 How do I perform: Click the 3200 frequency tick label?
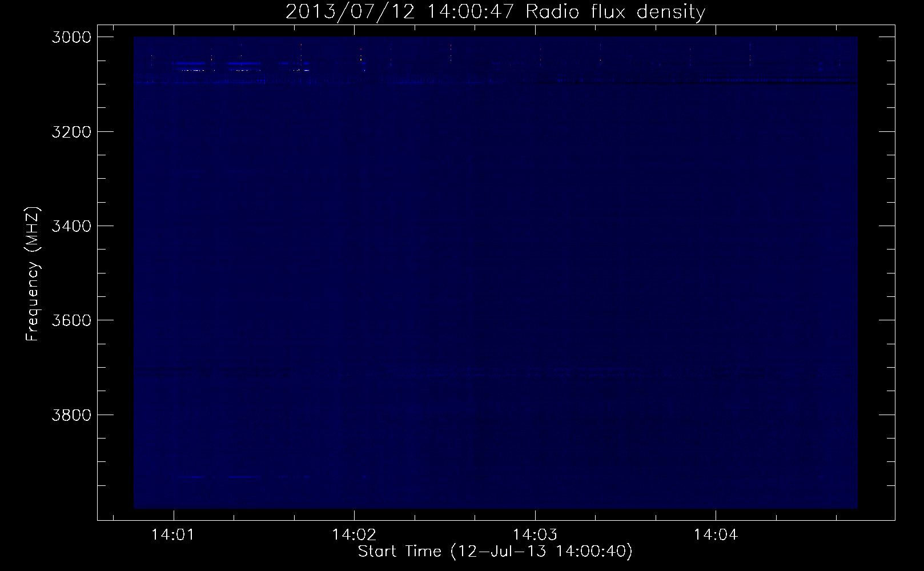point(71,132)
